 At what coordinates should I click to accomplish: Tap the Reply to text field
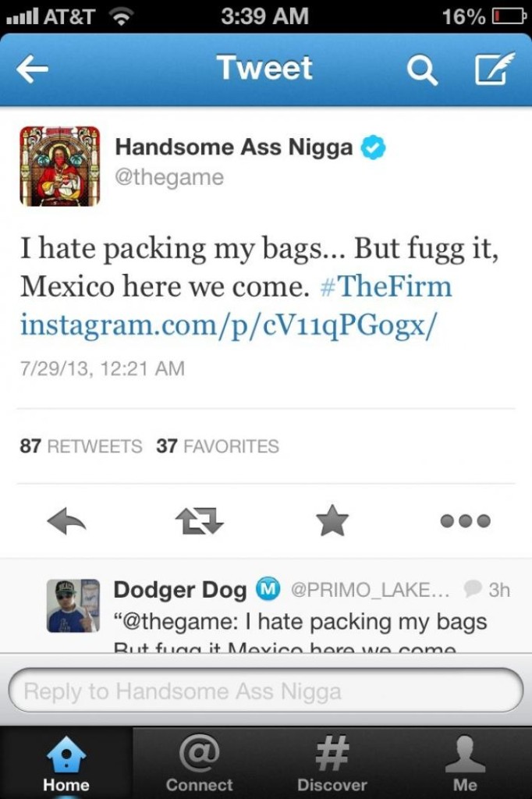[266, 691]
